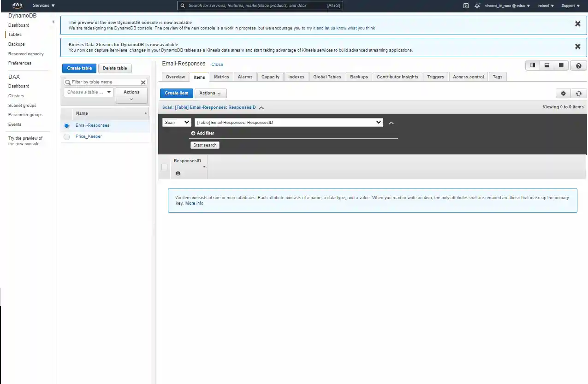Click the info icon under ResponsesID
The width and height of the screenshot is (588, 384).
pos(178,173)
